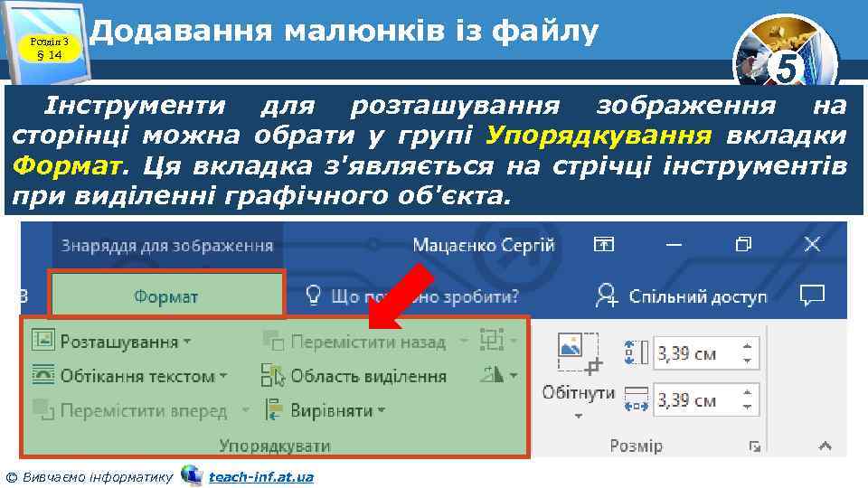Click the Знаряддя для зображення contextual tab label
Image resolution: width=868 pixels, height=488 pixels.
(x=166, y=246)
